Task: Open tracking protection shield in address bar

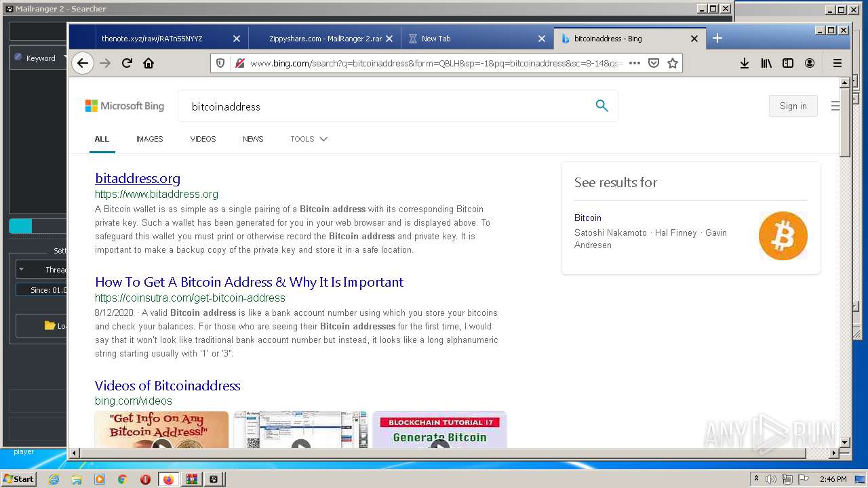Action: coord(220,63)
